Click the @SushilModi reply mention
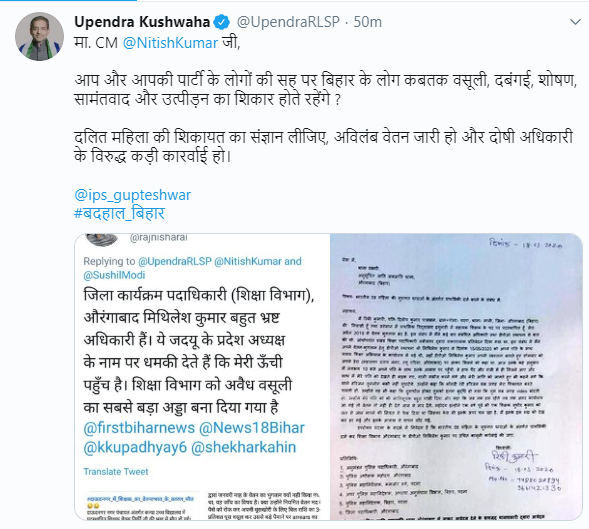Image resolution: width=589 pixels, height=529 pixels. click(x=114, y=275)
